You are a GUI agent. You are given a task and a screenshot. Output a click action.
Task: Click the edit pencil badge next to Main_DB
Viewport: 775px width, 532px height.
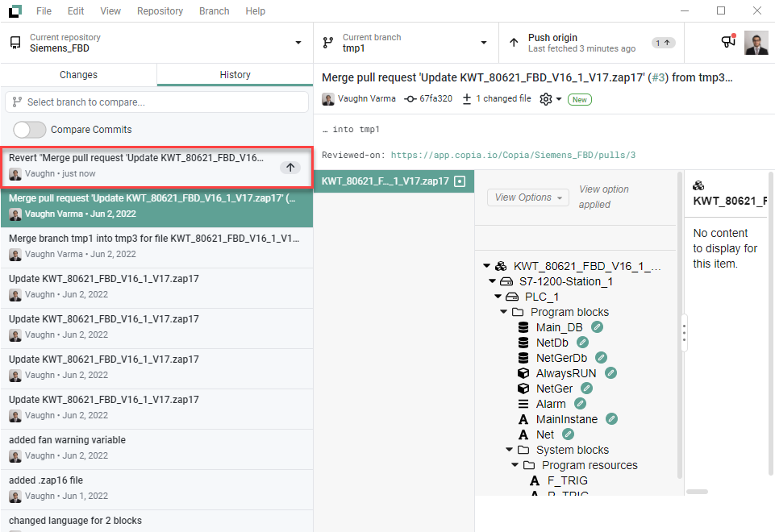tap(597, 327)
